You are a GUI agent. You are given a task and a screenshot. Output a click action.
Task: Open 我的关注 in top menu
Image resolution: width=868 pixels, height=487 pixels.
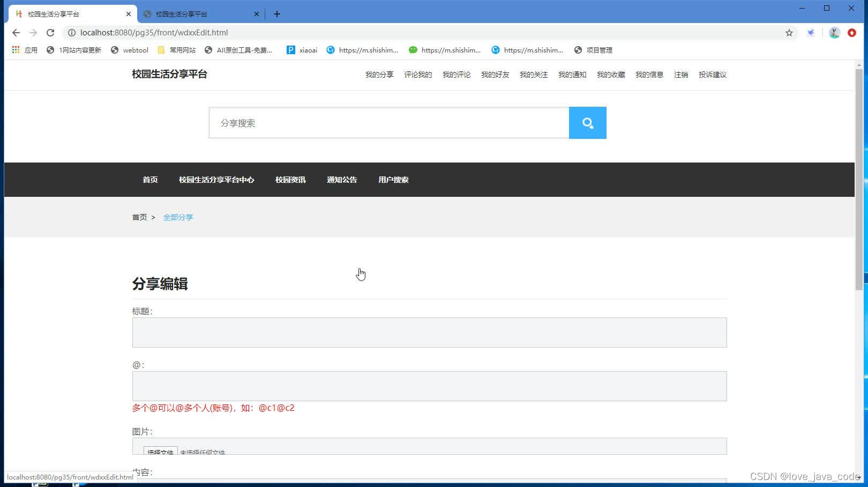pyautogui.click(x=534, y=75)
